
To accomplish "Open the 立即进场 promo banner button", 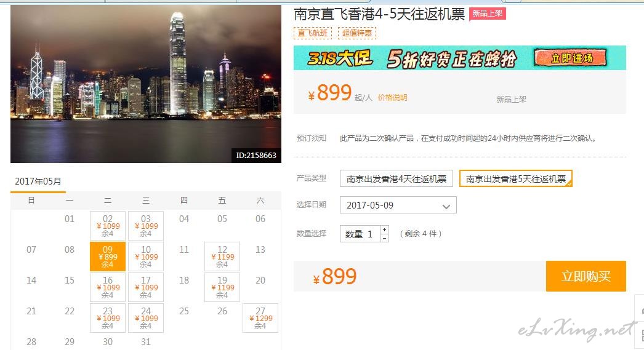I will click(x=571, y=58).
